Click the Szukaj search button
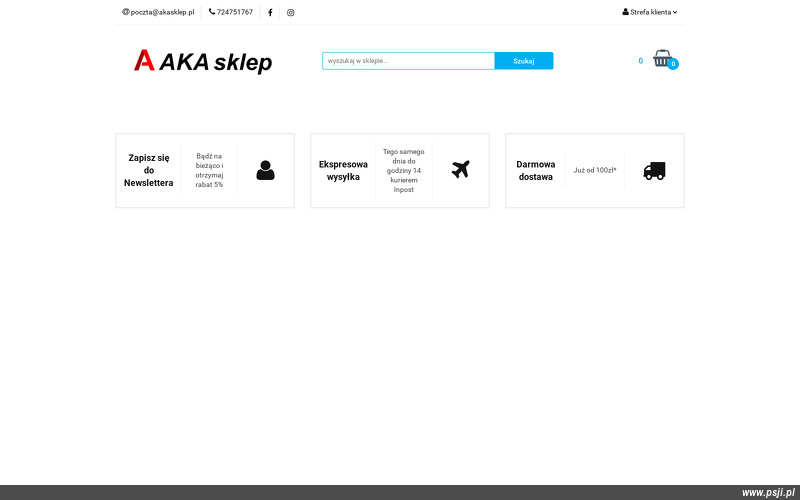800x500 pixels. [x=524, y=61]
